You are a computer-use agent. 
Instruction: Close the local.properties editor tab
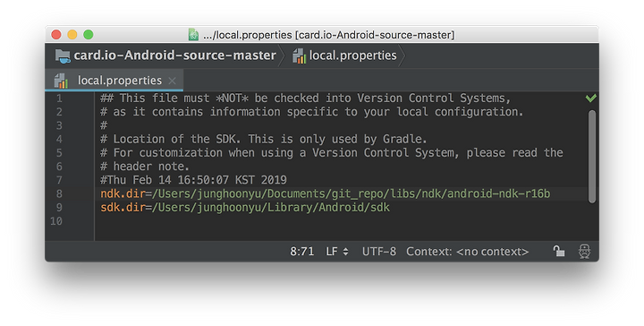[172, 81]
